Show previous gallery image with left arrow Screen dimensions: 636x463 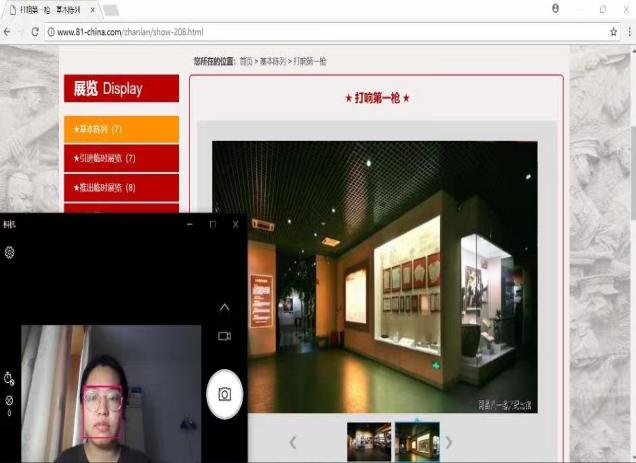point(292,442)
